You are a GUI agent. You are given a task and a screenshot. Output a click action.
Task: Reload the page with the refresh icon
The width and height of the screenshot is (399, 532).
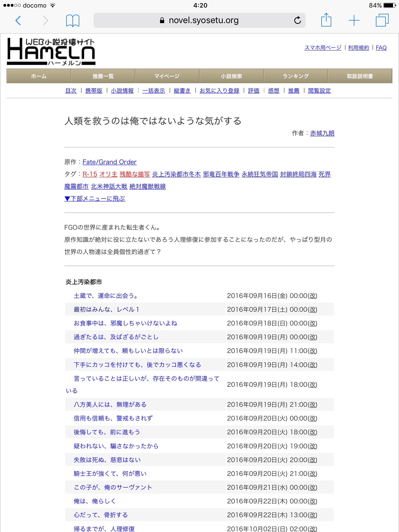pyautogui.click(x=297, y=20)
